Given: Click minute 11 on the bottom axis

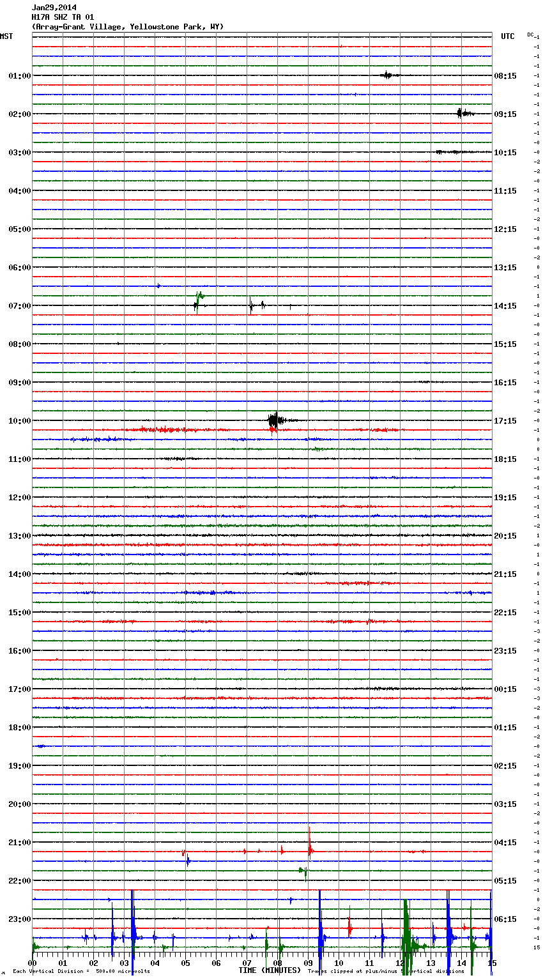Looking at the screenshot, I should 370,963.
